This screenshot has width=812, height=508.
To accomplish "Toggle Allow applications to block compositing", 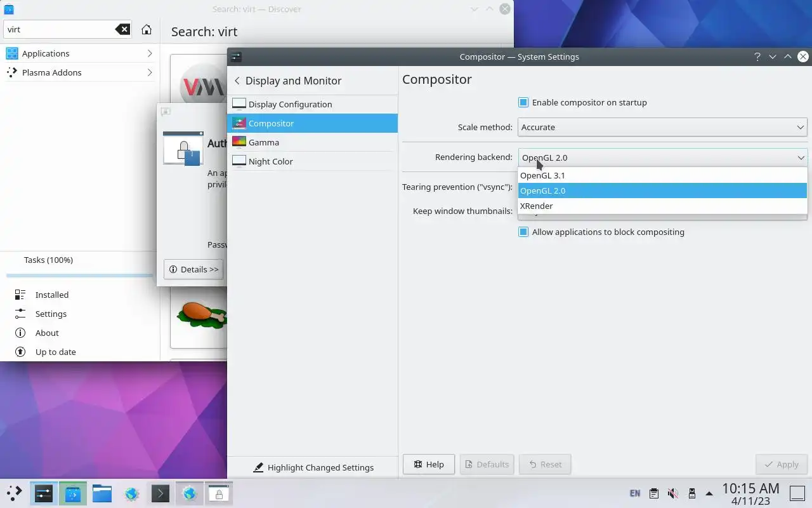I will 523,232.
